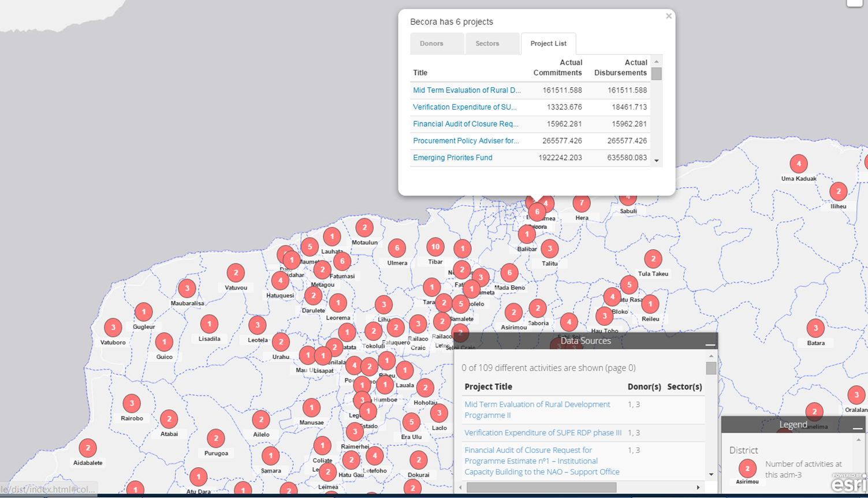Click the Rairobo marker
The height and width of the screenshot is (498, 868).
(132, 403)
